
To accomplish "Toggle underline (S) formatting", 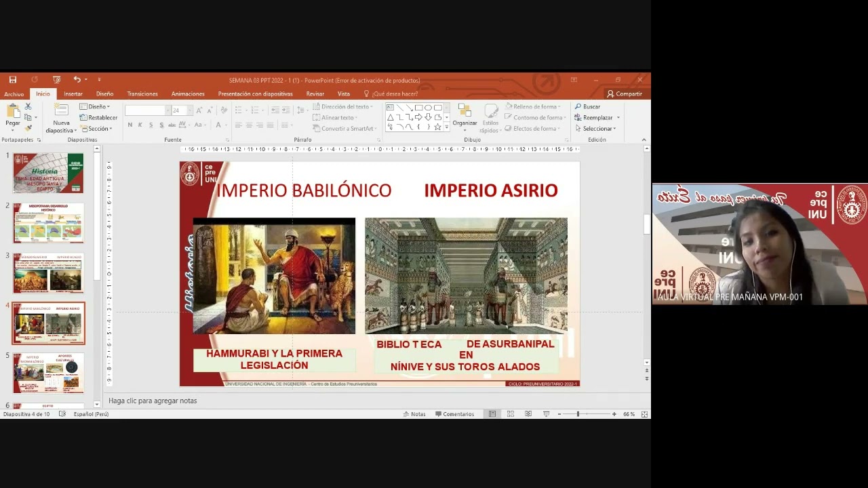I will (x=151, y=125).
